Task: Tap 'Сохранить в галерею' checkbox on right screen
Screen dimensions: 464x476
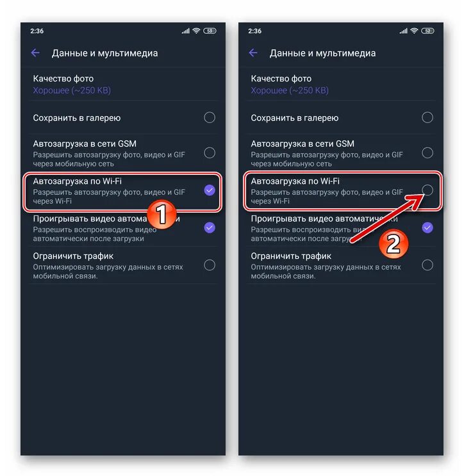Action: 427,117
